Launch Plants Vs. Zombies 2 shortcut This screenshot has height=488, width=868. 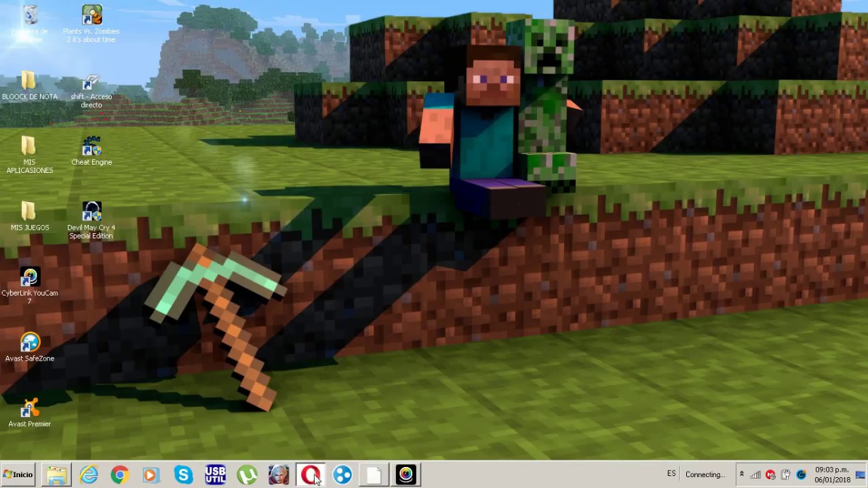[92, 24]
